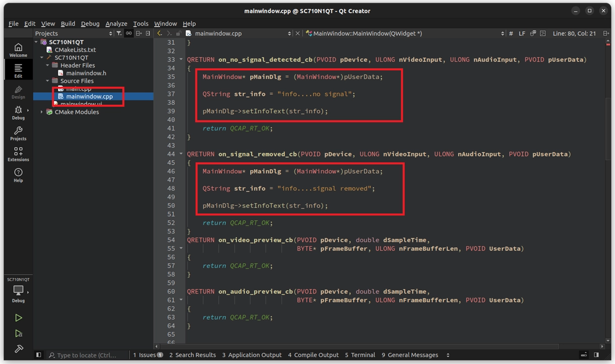Select CMakeLists.txt in the project tree
This screenshot has width=615, height=364.
tap(75, 50)
